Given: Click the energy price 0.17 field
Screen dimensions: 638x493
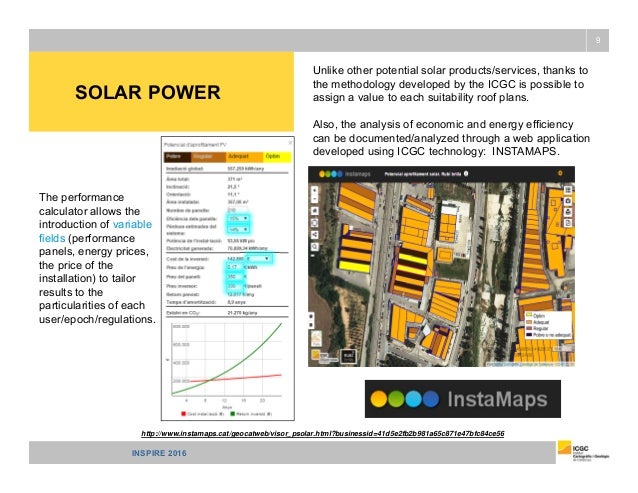Looking at the screenshot, I should click(x=234, y=267).
